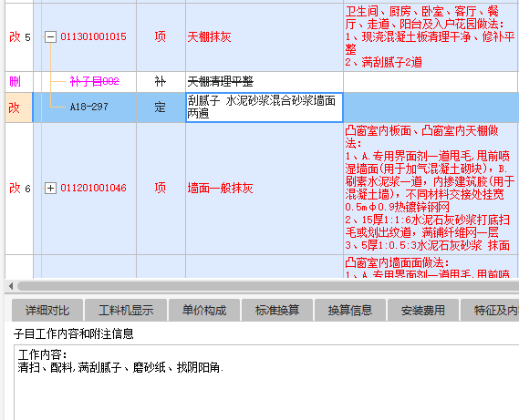519x420 pixels.
Task: Open the 详细对比 tab
Action: pyautogui.click(x=47, y=310)
